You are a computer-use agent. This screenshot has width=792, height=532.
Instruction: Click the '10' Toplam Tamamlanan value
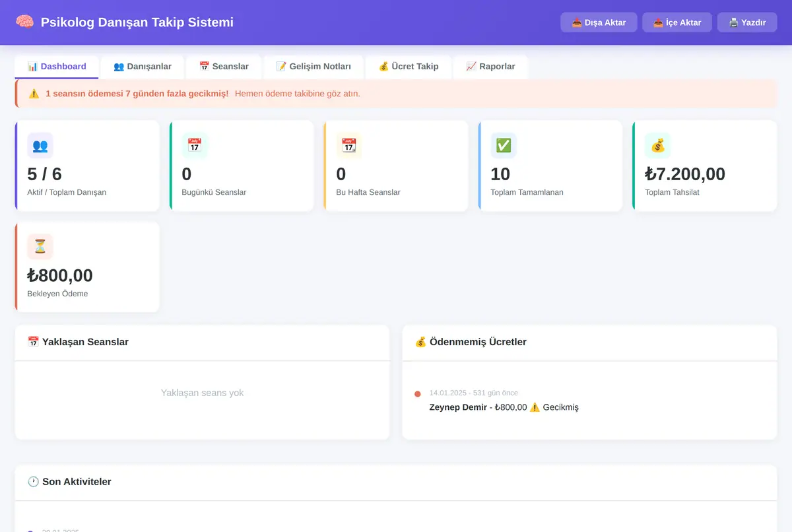[x=500, y=174]
